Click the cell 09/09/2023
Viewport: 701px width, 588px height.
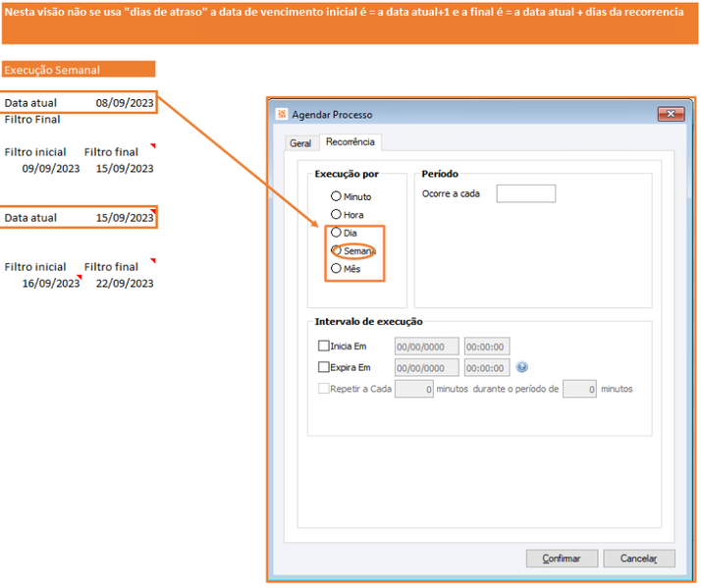point(51,169)
